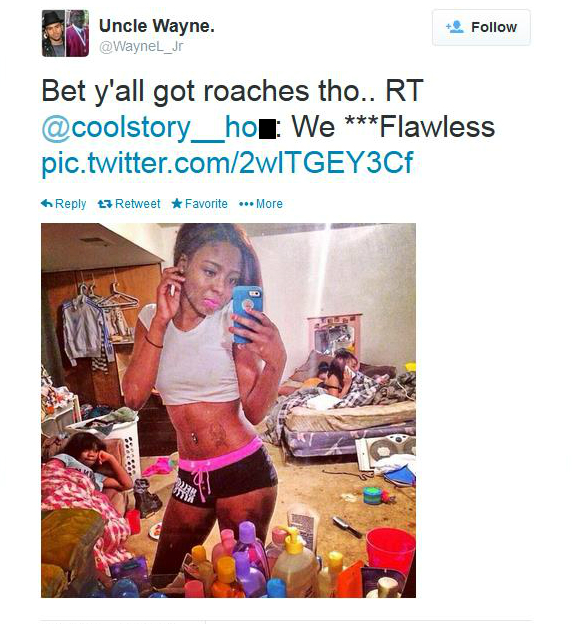
Task: Click the red cup in the photo
Action: [390, 551]
